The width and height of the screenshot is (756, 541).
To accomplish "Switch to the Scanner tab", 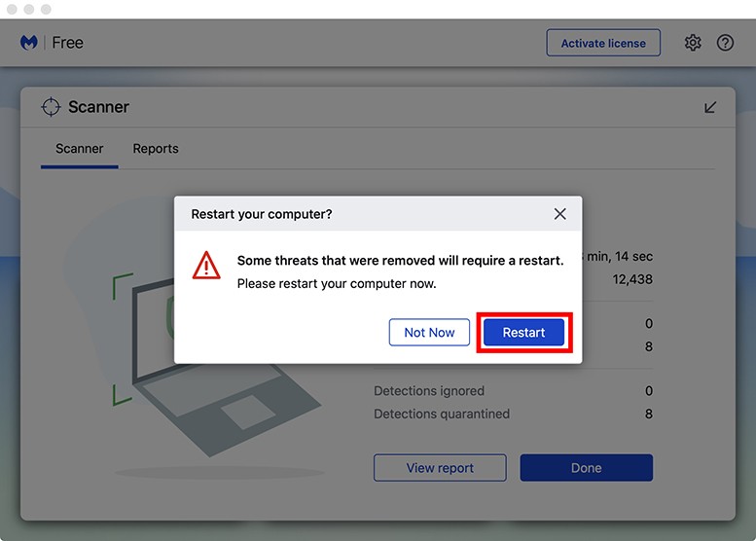I will click(79, 149).
